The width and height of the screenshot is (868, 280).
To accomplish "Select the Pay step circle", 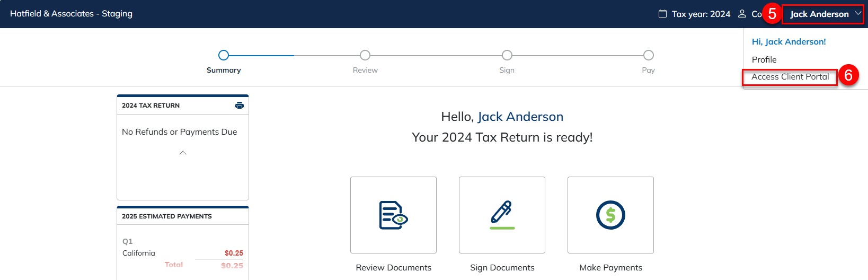I will click(x=649, y=55).
